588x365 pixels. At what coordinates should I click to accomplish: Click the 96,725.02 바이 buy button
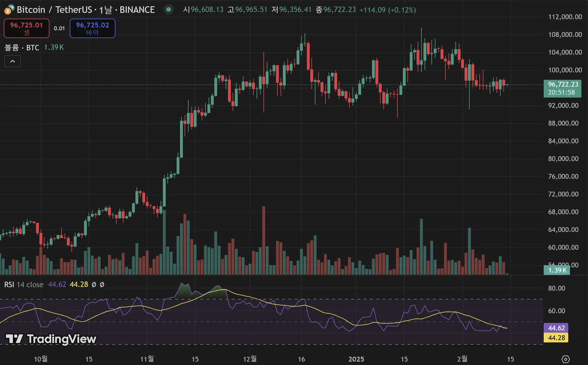92,28
